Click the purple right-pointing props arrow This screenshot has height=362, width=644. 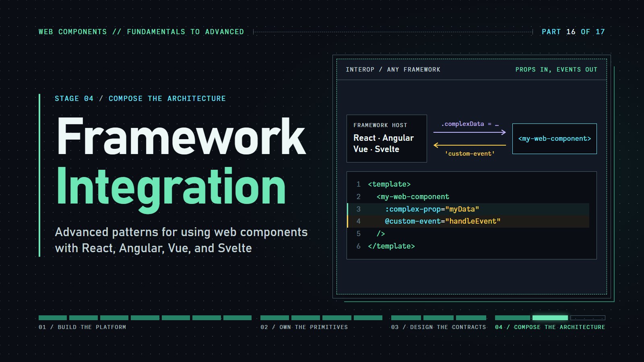[x=470, y=132]
